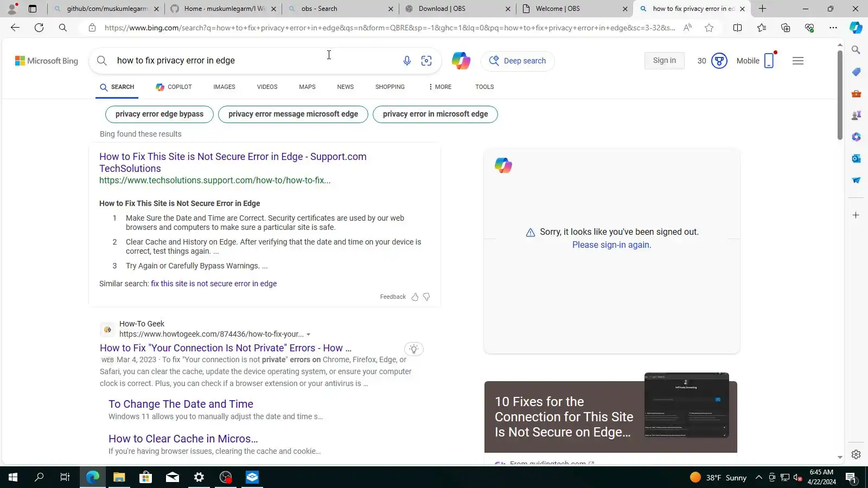
Task: Click Microsoft Bing logo
Action: 47,61
